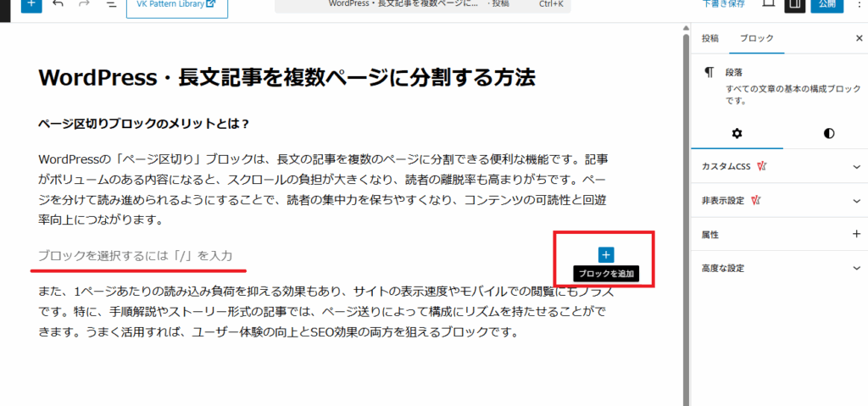This screenshot has height=406, width=868.
Task: Select the gear settings tab
Action: [x=737, y=133]
